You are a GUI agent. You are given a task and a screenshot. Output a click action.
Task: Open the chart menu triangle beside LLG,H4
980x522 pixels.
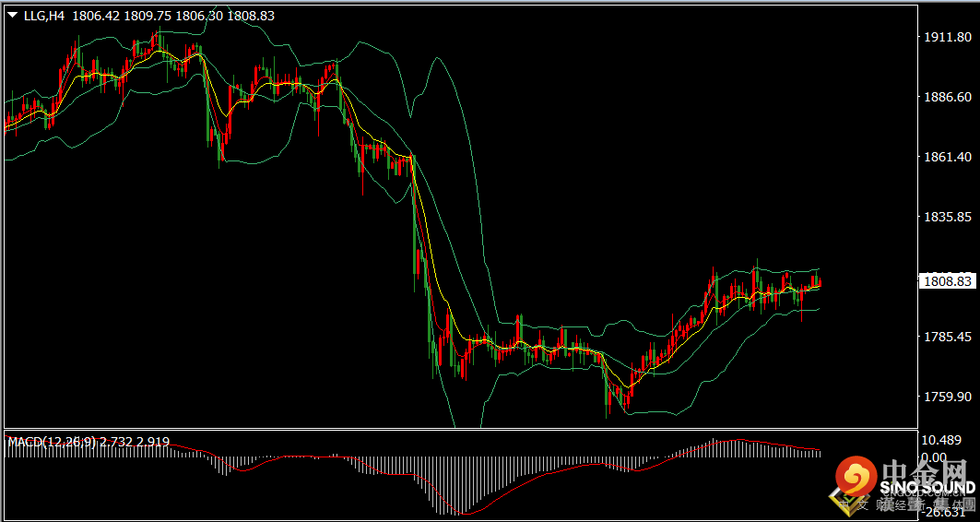click(13, 17)
